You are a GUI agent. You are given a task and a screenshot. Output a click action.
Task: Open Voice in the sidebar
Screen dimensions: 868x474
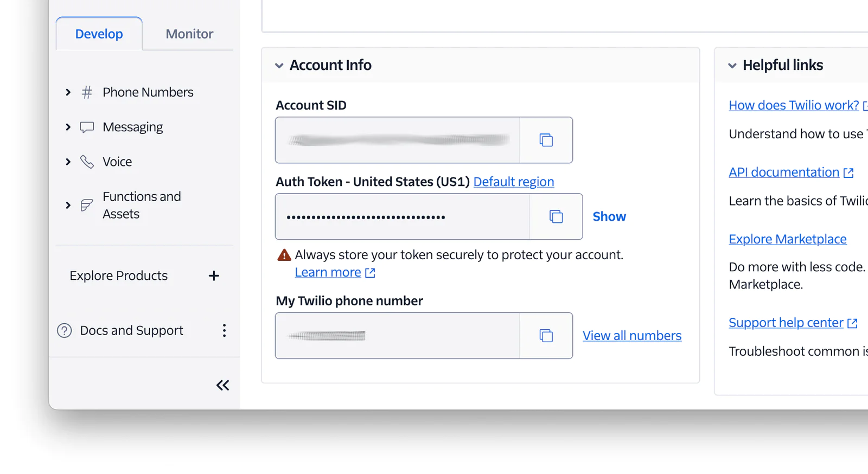pyautogui.click(x=117, y=162)
